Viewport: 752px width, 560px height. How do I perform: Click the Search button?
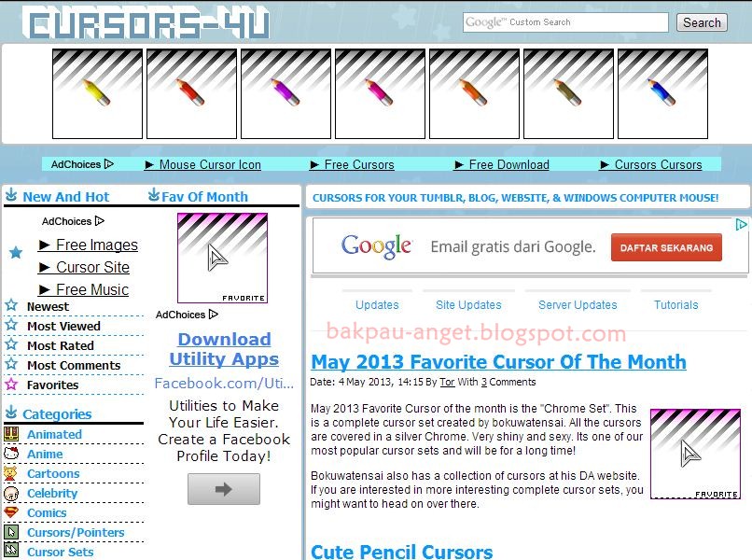[702, 22]
